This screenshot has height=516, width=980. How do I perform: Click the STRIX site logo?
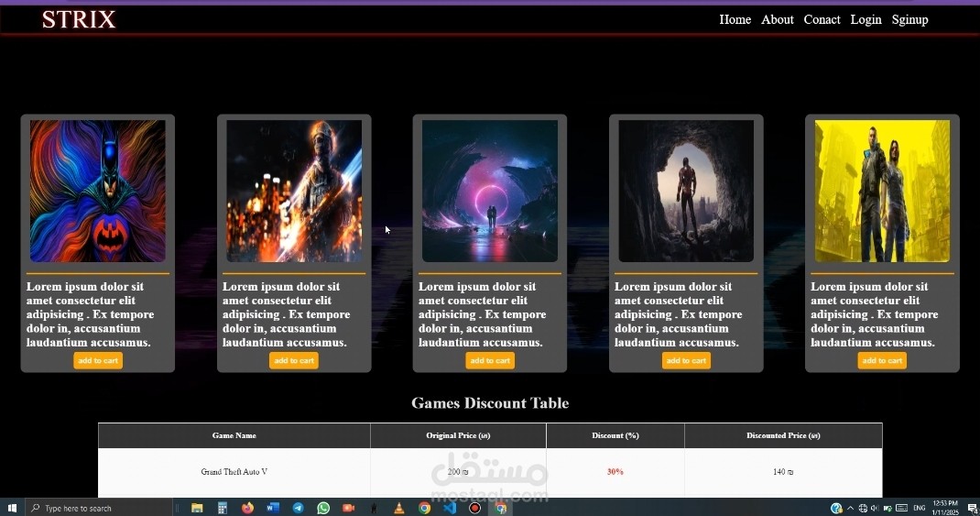point(79,19)
